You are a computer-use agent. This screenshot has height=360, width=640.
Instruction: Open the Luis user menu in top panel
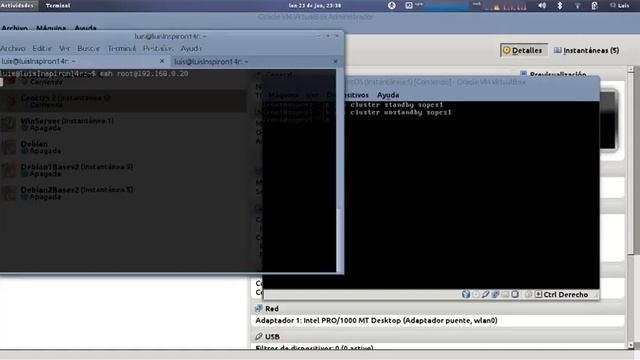[x=620, y=5]
